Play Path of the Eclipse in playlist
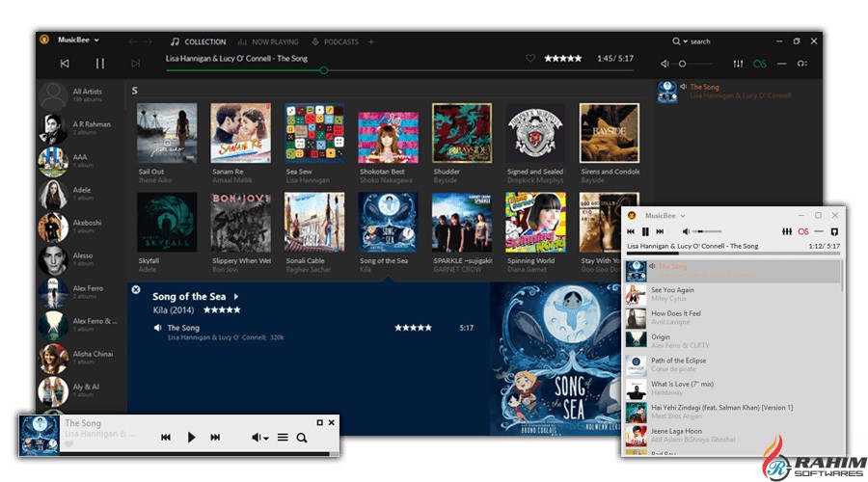The height and width of the screenshot is (482, 868). (732, 365)
